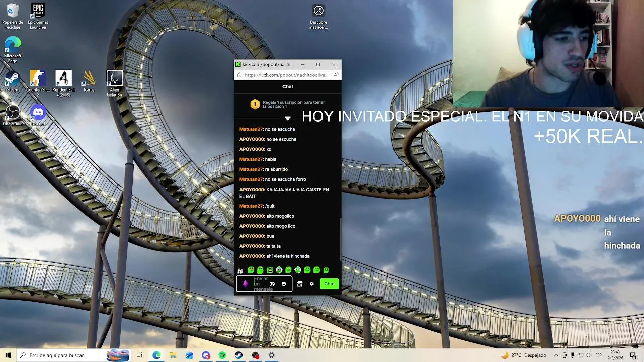Open the ESP input language selector
Viewport: 644px width, 362px height.
pyautogui.click(x=599, y=355)
